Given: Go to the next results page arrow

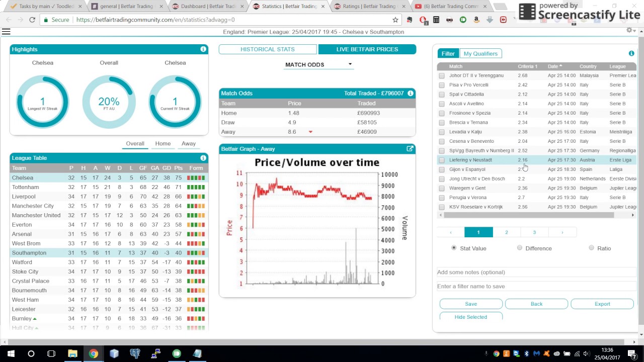Looking at the screenshot, I should coord(562,232).
